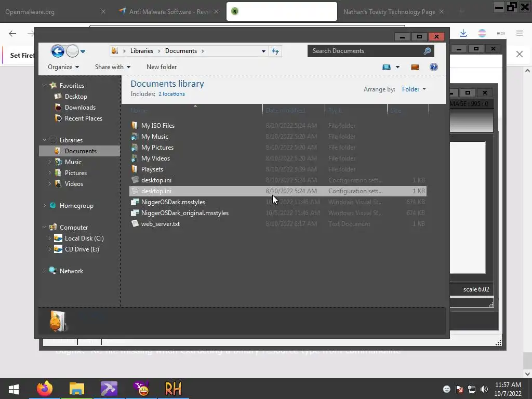
Task: Switch to the Anti Malware Software tab
Action: tap(170, 11)
